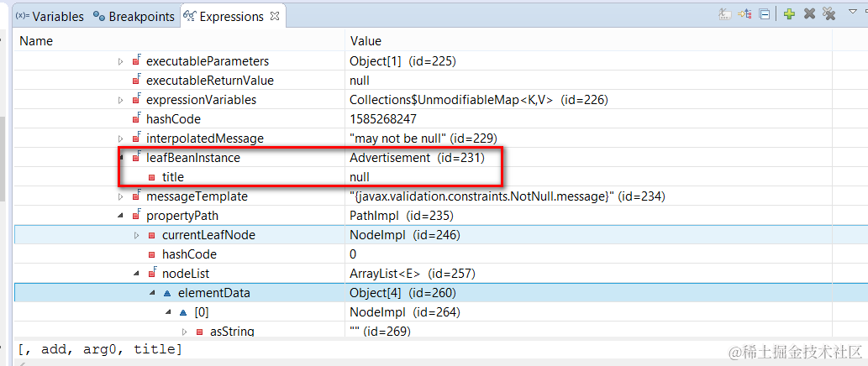Click the field icon beside nodeList

[152, 274]
